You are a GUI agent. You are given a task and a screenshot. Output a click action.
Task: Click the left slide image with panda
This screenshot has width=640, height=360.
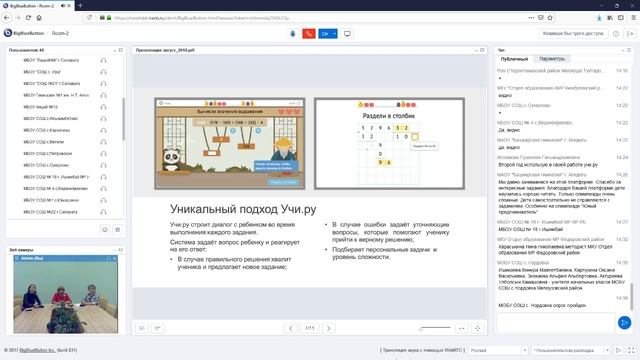tap(230, 144)
